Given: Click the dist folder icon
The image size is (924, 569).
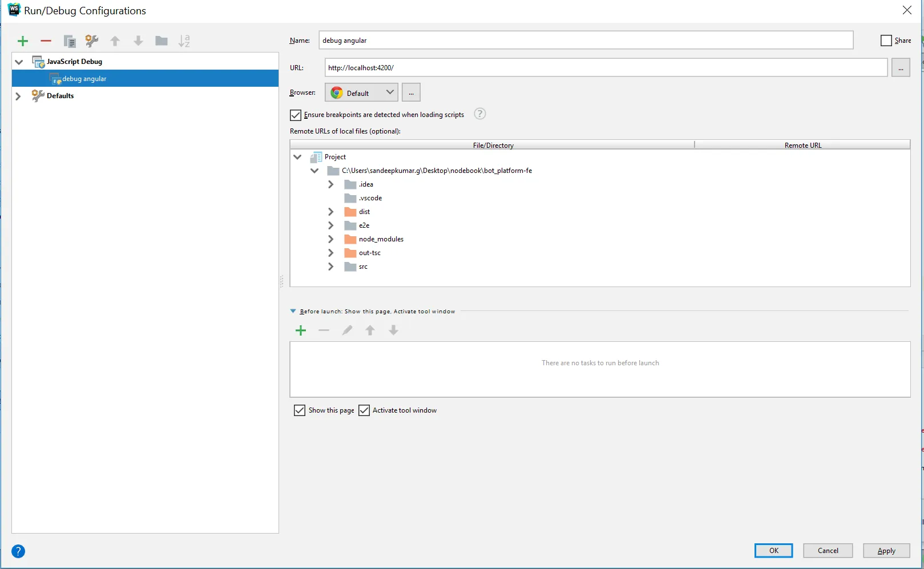Looking at the screenshot, I should coord(350,212).
